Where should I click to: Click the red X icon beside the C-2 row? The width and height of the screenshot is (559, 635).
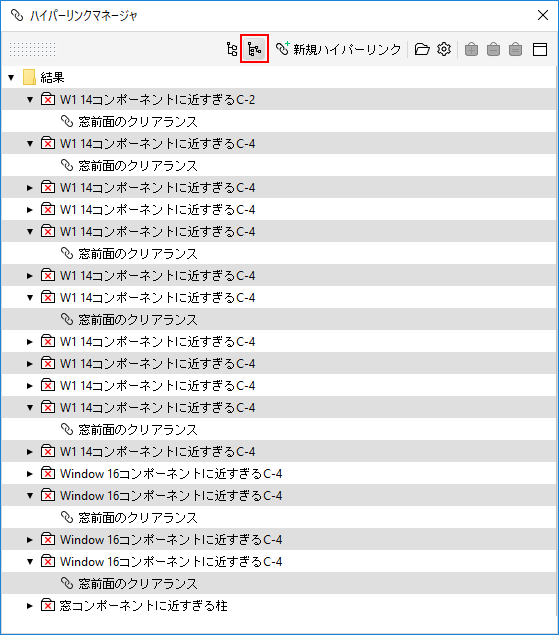[x=48, y=99]
